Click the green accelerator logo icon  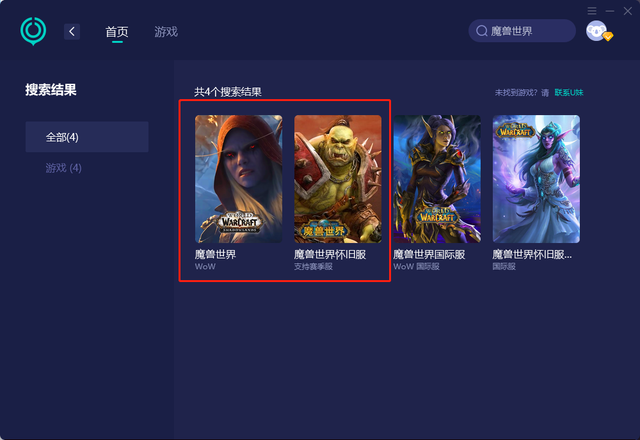tap(33, 31)
